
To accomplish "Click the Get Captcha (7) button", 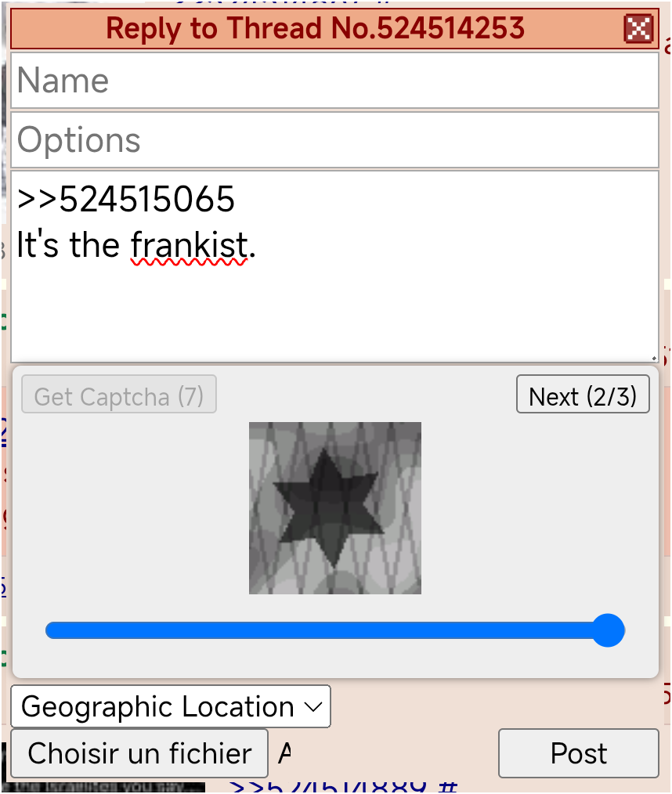I will [x=119, y=395].
